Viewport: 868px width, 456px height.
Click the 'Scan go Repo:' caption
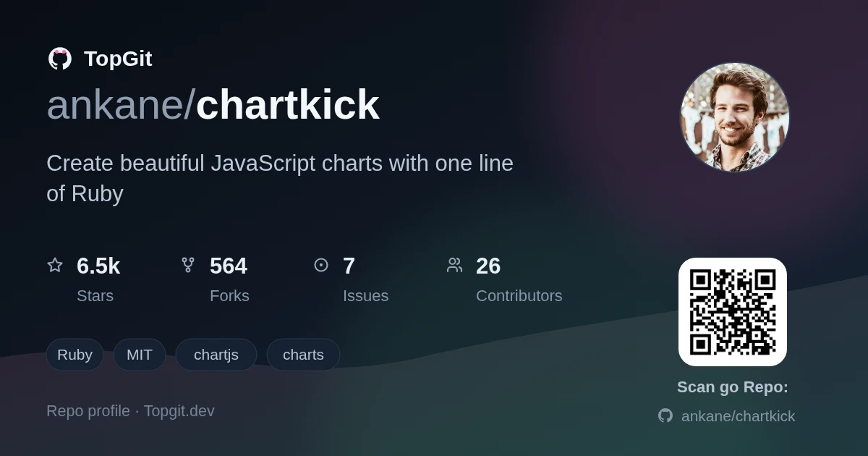pos(733,387)
